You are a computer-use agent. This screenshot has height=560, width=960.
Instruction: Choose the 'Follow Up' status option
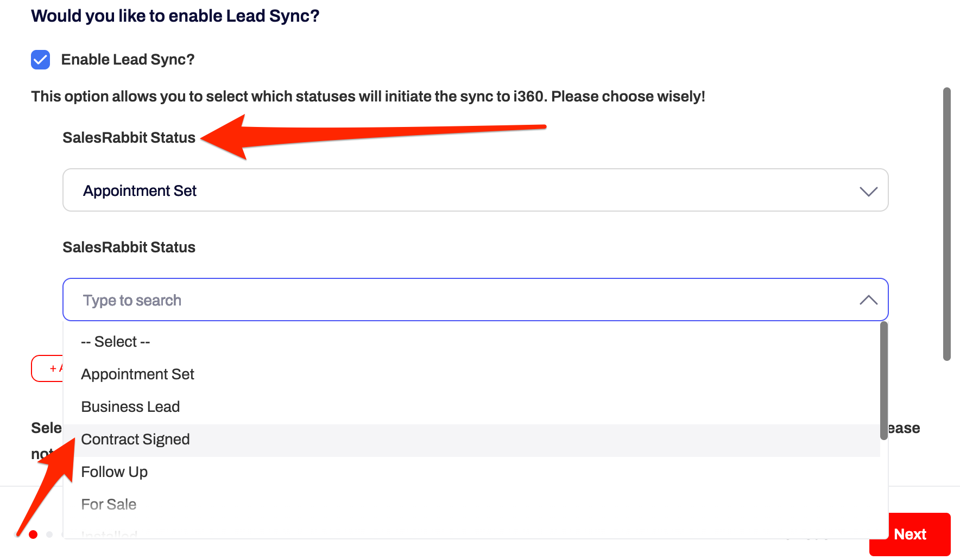coord(115,472)
